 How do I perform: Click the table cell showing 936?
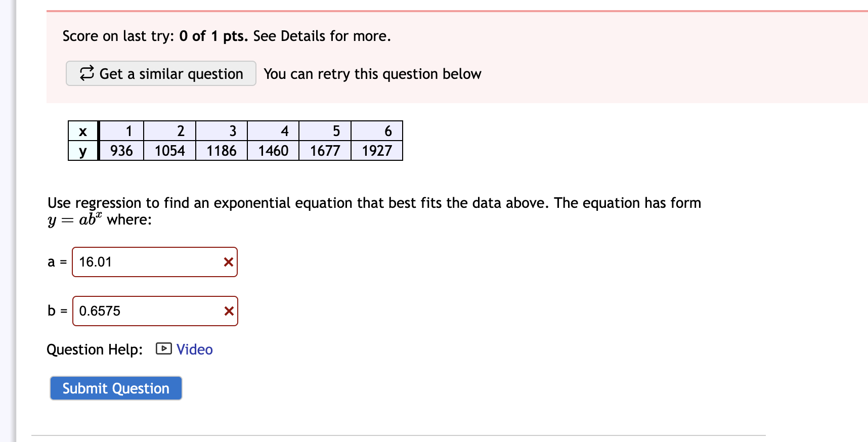coord(121,151)
